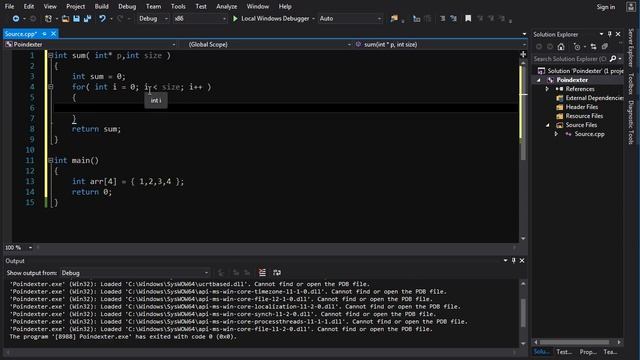Expand the References node
The width and height of the screenshot is (640, 360).
[547, 89]
